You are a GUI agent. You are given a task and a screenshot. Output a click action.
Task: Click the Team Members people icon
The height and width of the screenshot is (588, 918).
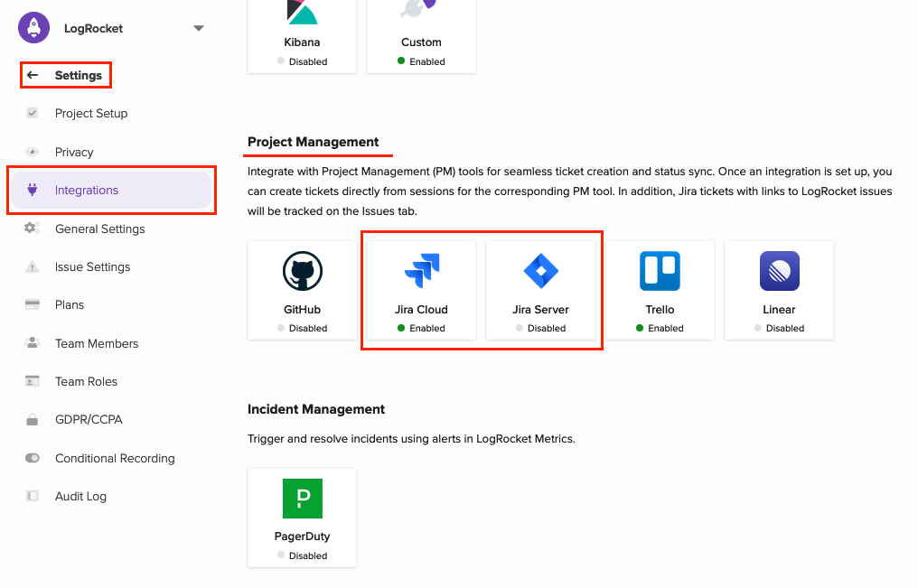pos(33,343)
